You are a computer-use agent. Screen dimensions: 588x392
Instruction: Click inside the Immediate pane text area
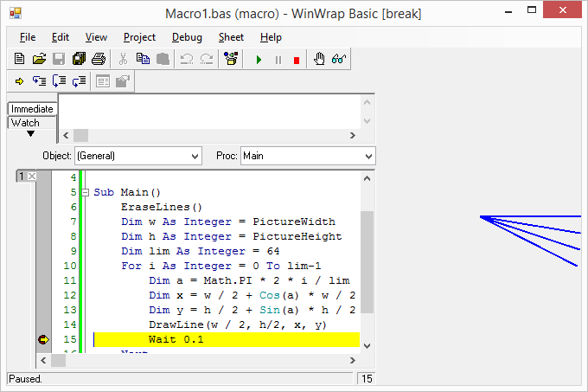pyautogui.click(x=209, y=112)
